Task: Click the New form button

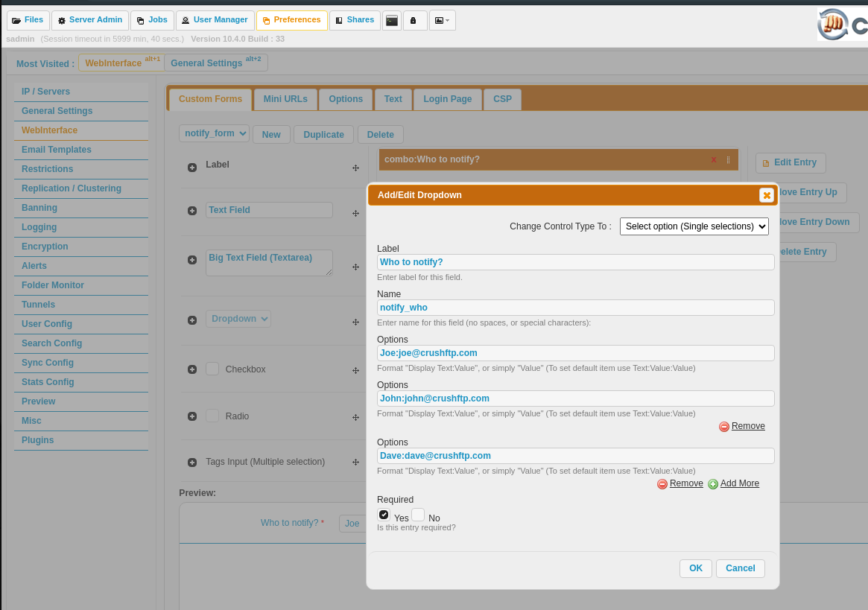Action: 271,135
